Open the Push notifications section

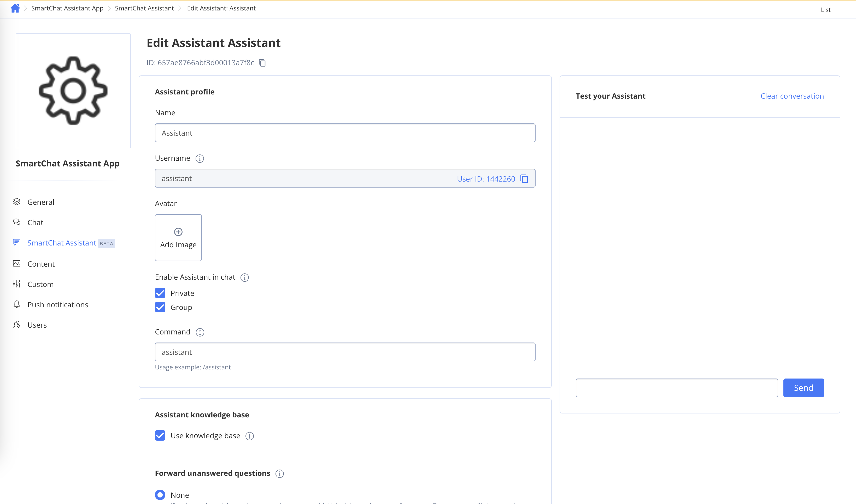57,305
